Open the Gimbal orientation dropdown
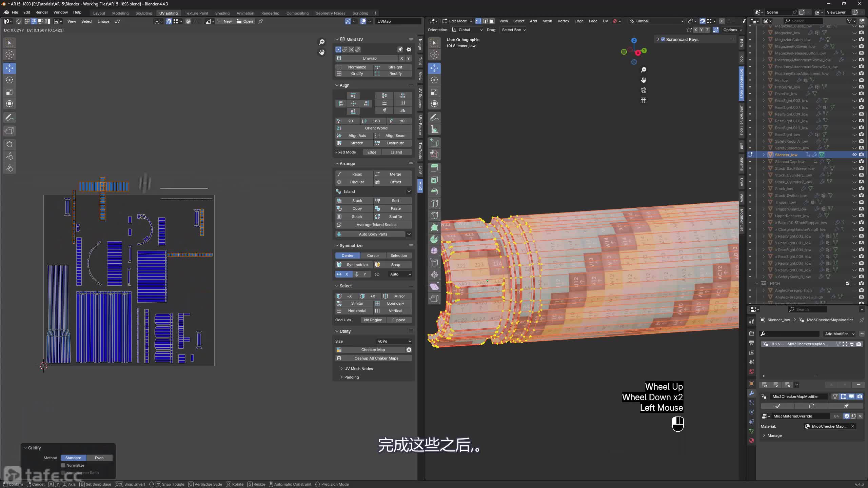The height and width of the screenshot is (488, 868). (x=657, y=21)
